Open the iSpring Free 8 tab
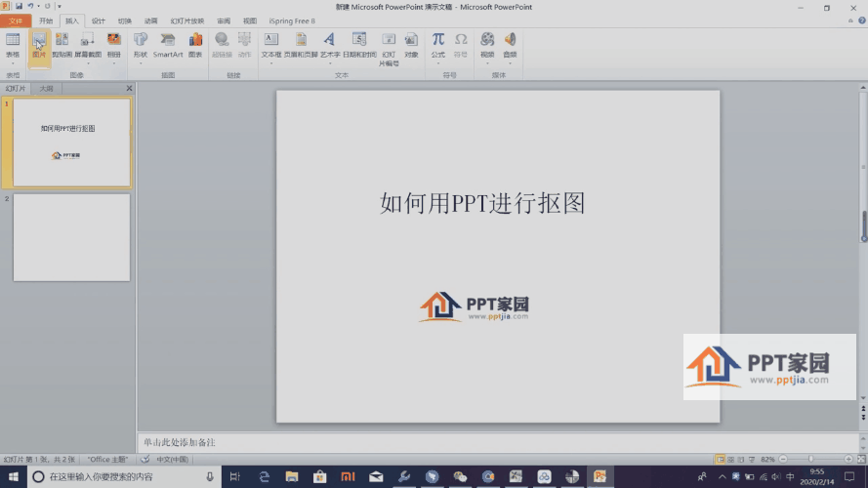 coord(292,21)
